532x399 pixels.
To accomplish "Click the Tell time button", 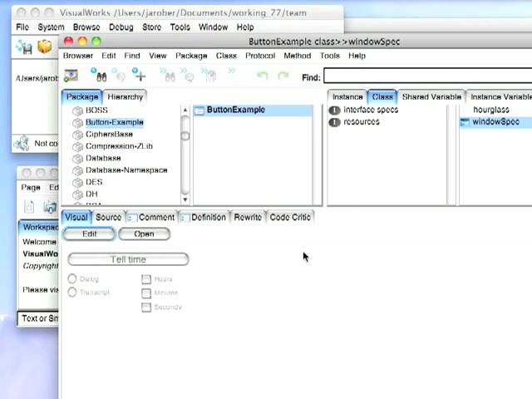I will pyautogui.click(x=128, y=259).
